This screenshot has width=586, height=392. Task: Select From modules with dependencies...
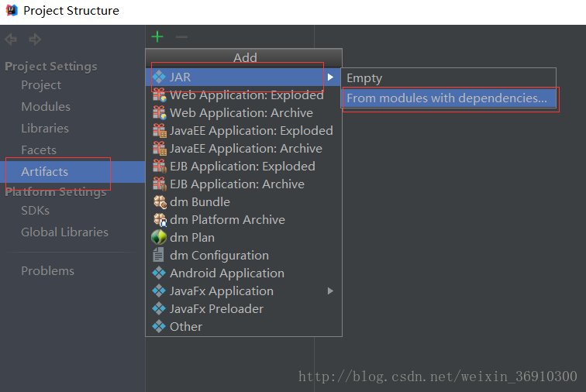pyautogui.click(x=449, y=98)
